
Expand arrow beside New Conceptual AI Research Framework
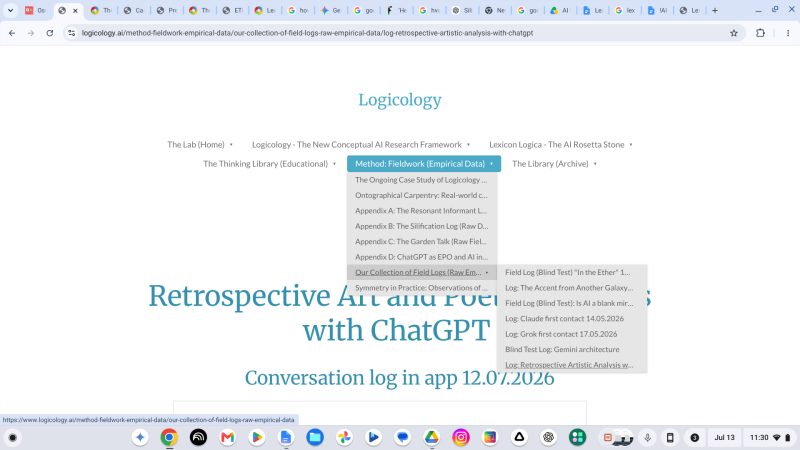tap(468, 145)
